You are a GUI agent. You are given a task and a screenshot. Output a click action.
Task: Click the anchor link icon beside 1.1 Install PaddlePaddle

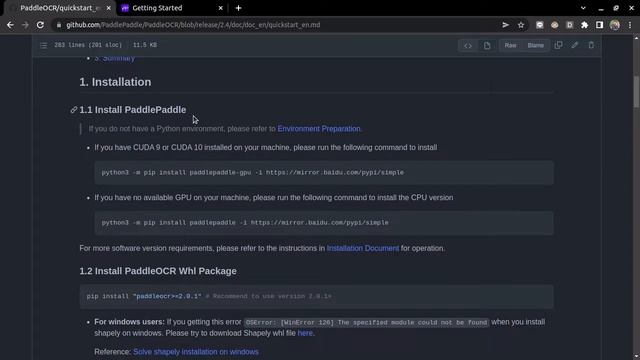(73, 110)
